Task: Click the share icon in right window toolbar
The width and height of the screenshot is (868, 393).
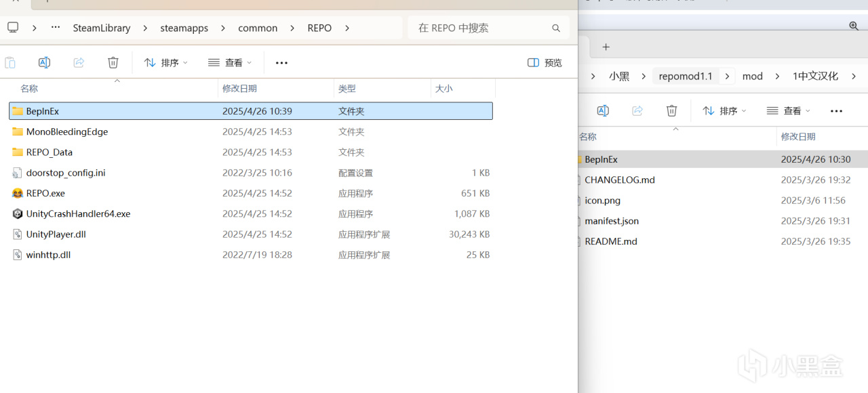Action: pyautogui.click(x=637, y=110)
